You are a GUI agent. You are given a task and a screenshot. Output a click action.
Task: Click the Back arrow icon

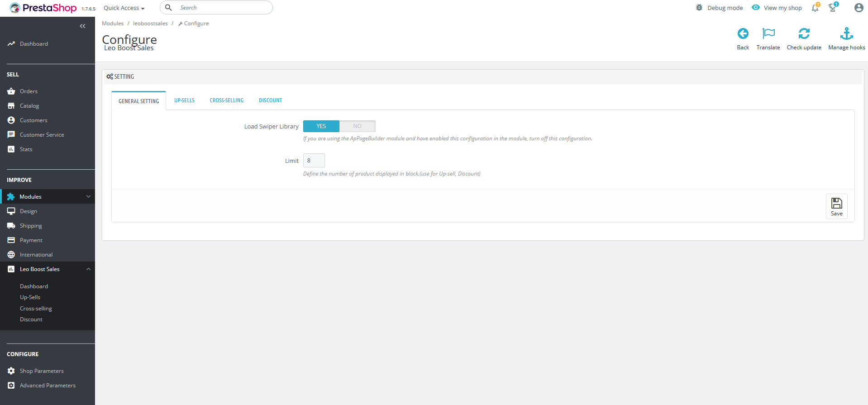coord(743,33)
